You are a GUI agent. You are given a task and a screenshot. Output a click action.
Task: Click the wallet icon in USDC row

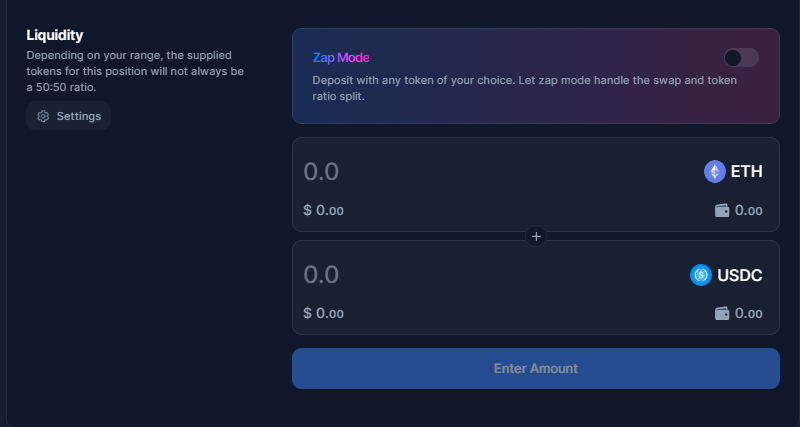(722, 313)
